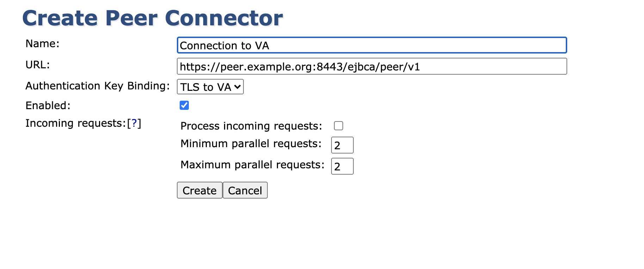This screenshot has width=644, height=269.
Task: Click the URL: label text
Action: click(38, 65)
